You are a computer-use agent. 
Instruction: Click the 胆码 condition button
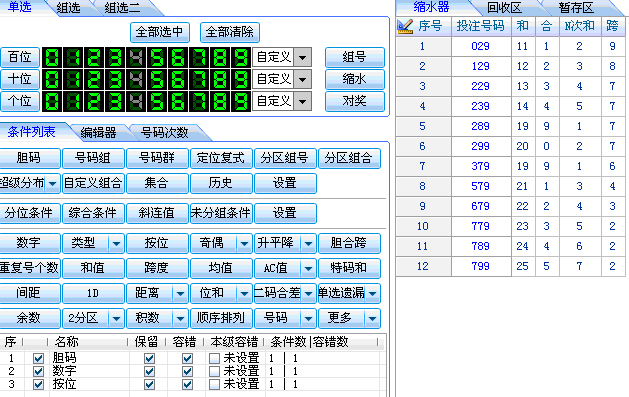tap(29, 158)
